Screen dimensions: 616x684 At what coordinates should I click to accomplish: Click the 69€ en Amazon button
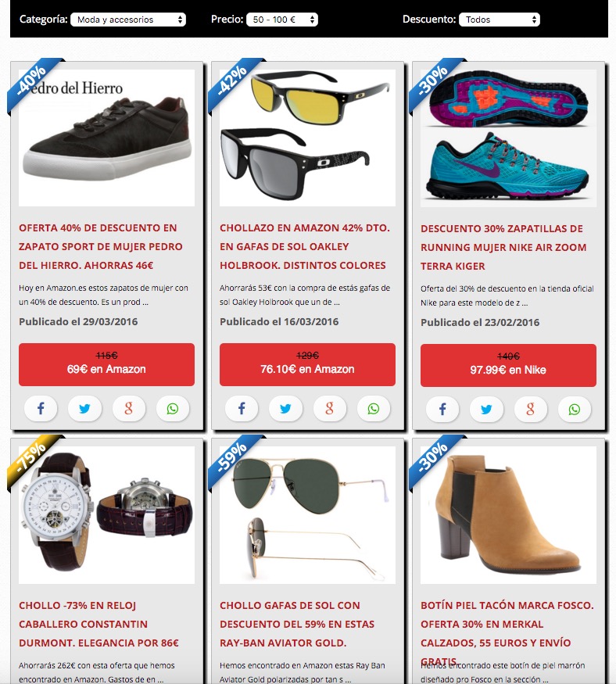106,364
